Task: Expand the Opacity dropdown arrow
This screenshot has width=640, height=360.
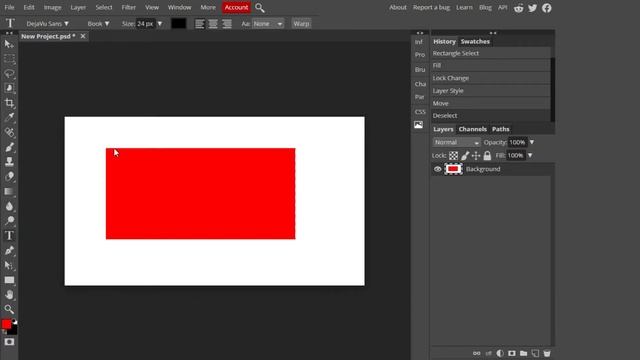Action: pos(532,142)
